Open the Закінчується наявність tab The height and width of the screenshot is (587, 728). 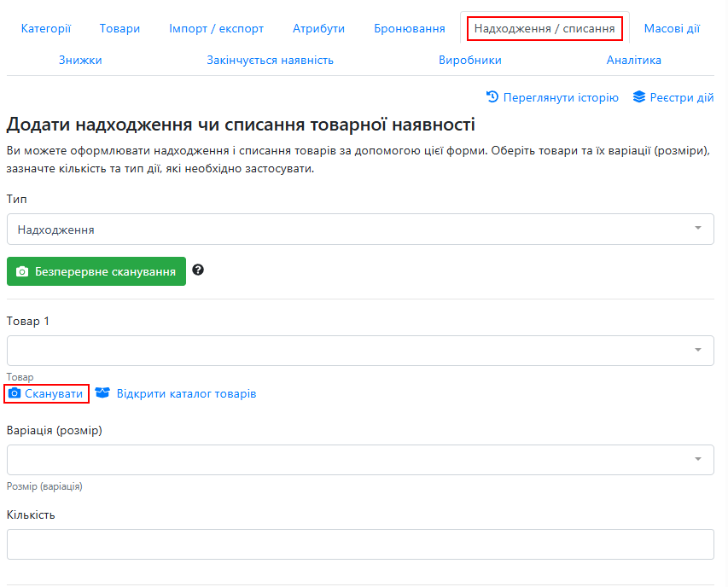point(271,61)
